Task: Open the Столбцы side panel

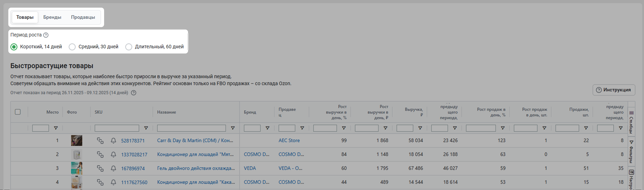Action: click(x=631, y=122)
